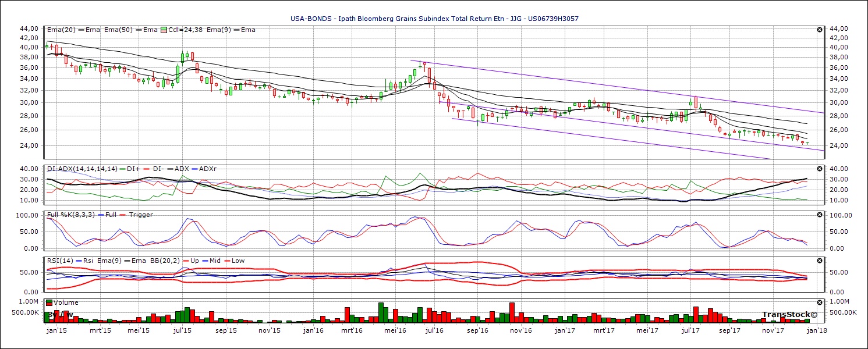Screen dimensions: 868x349
Task: Click the sep'16 date label
Action: [x=477, y=330]
